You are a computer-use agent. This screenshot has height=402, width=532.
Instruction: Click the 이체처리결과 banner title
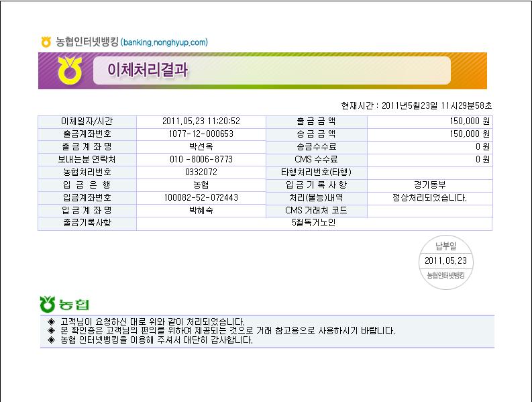148,70
